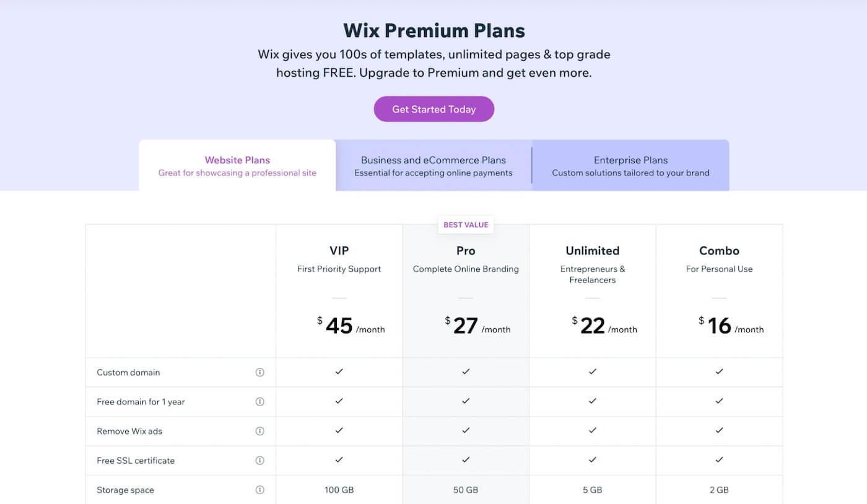Click the VIP 100 GB storage cell
This screenshot has height=504, width=867.
339,490
